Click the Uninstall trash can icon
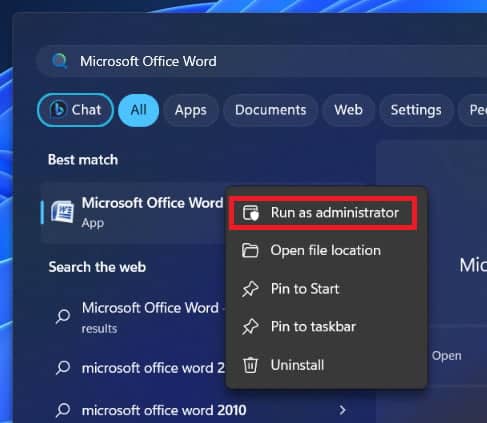The image size is (487, 423). (250, 365)
